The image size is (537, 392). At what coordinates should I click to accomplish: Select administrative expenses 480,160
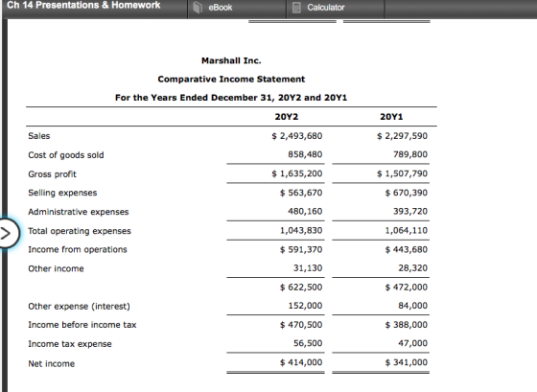[x=305, y=211]
